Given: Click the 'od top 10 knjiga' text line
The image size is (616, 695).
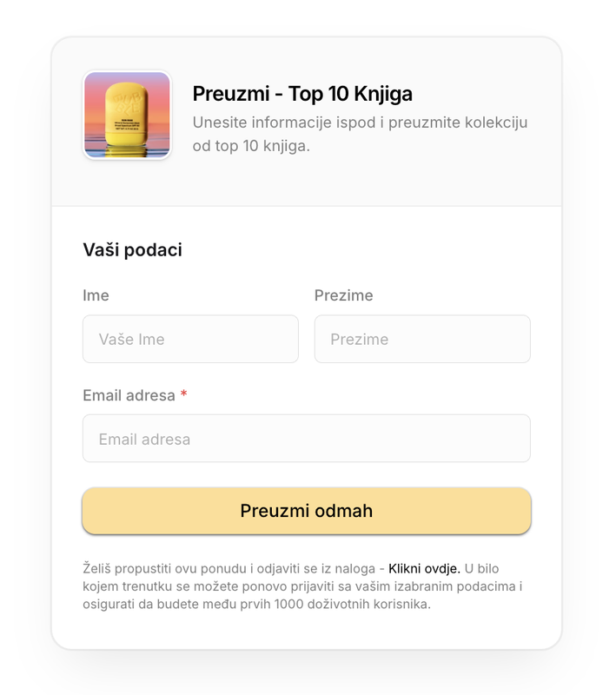Looking at the screenshot, I should (251, 145).
